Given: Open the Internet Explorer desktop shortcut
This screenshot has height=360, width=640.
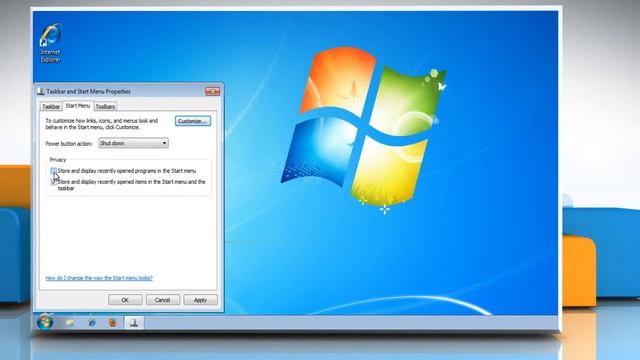Looking at the screenshot, I should coord(51,43).
